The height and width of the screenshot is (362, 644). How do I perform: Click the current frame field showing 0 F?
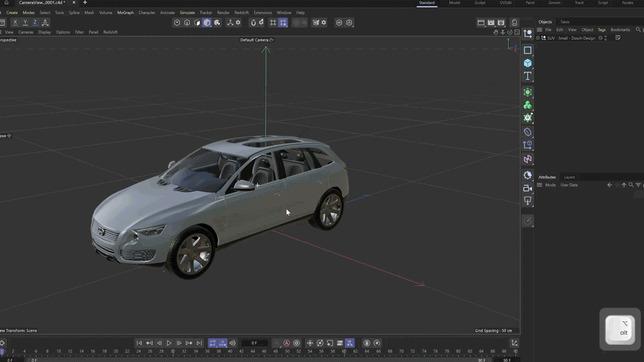(x=254, y=343)
